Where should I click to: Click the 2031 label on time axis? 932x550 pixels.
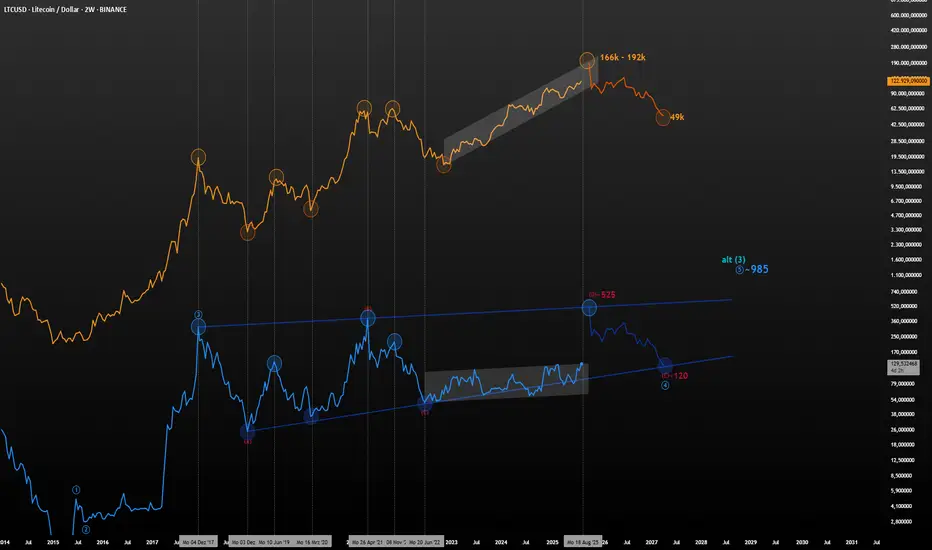(852, 542)
